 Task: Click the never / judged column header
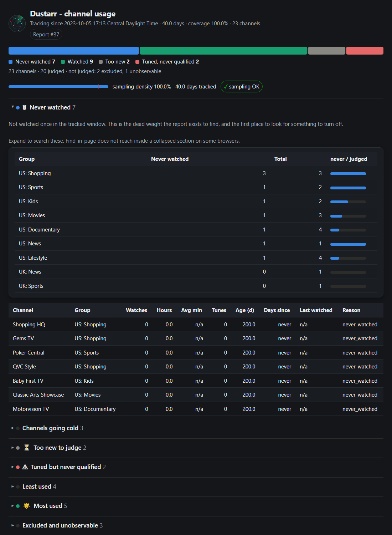(349, 159)
